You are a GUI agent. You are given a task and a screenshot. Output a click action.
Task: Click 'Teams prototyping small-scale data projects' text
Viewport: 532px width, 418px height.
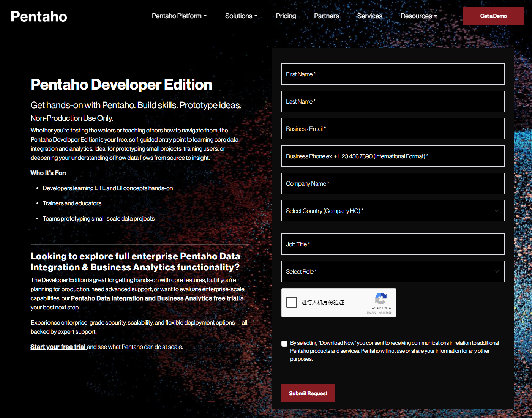click(99, 219)
